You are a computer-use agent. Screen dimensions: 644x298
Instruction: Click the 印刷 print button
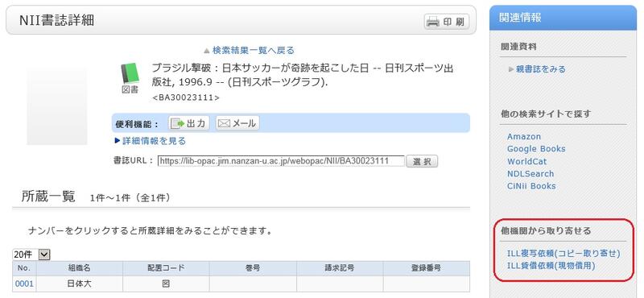447,22
